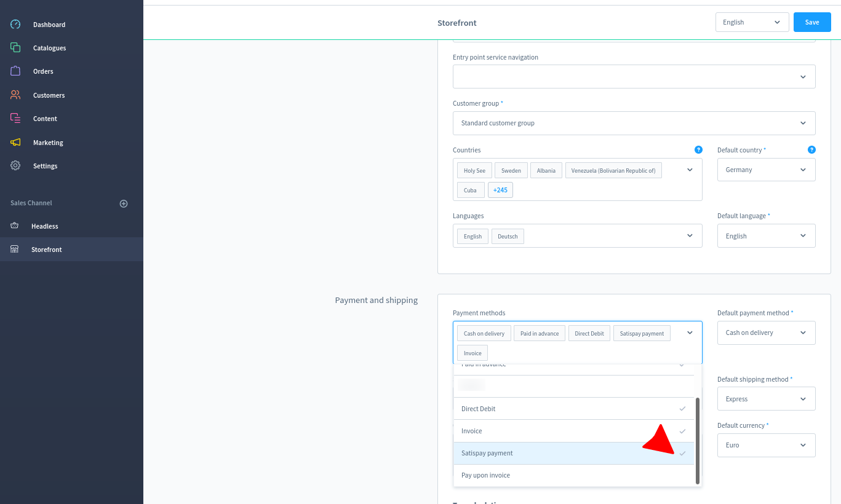Click the payment methods list scrollbar
This screenshot has width=841, height=504.
[698, 441]
